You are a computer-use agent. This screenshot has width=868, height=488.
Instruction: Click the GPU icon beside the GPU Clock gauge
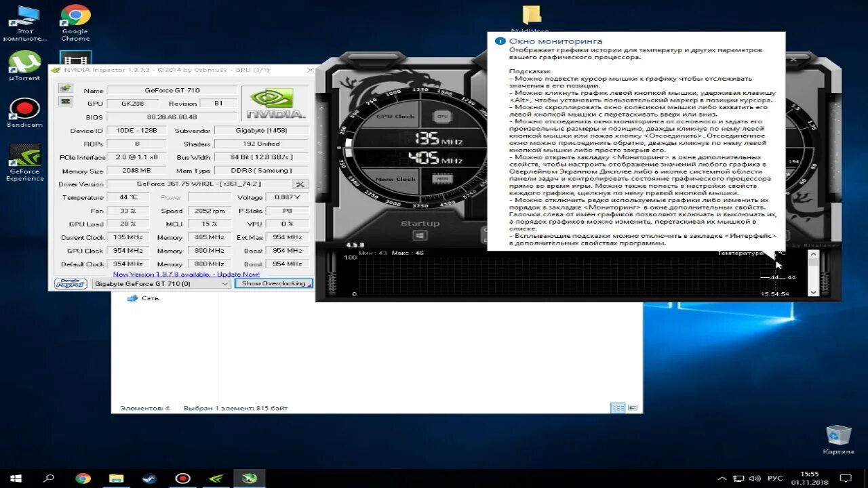(441, 117)
